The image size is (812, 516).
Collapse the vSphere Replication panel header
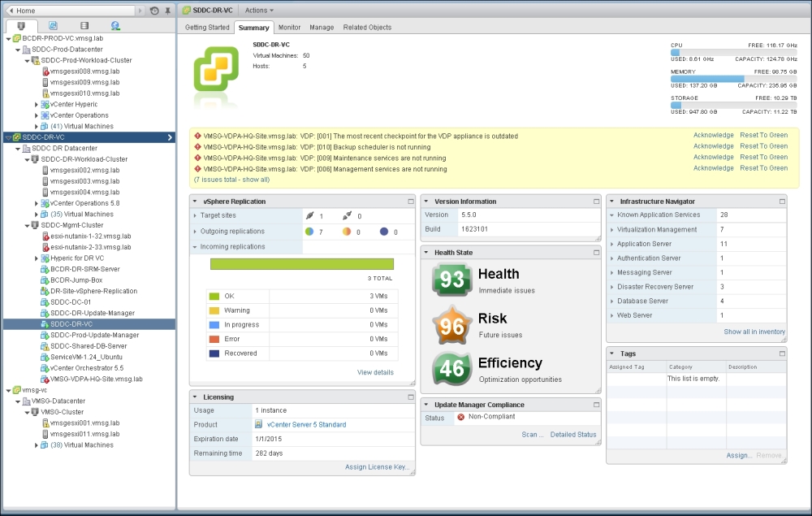tap(195, 202)
